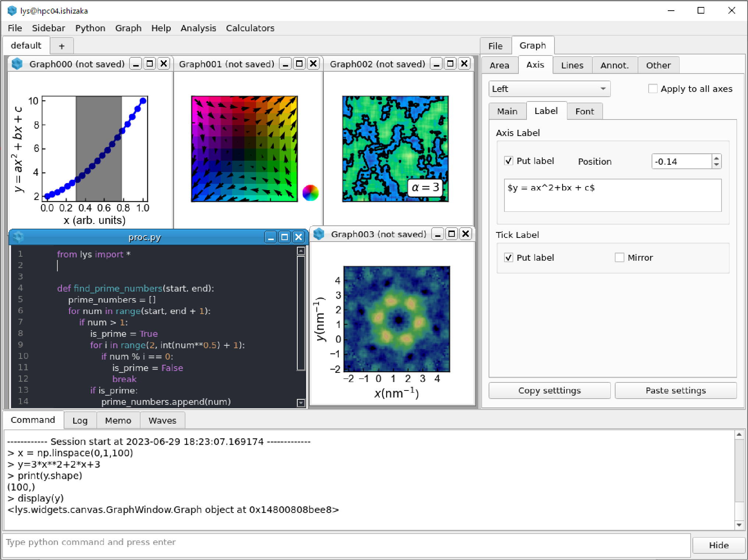Add a new workspace with the plus tab
The height and width of the screenshot is (560, 748).
click(61, 46)
